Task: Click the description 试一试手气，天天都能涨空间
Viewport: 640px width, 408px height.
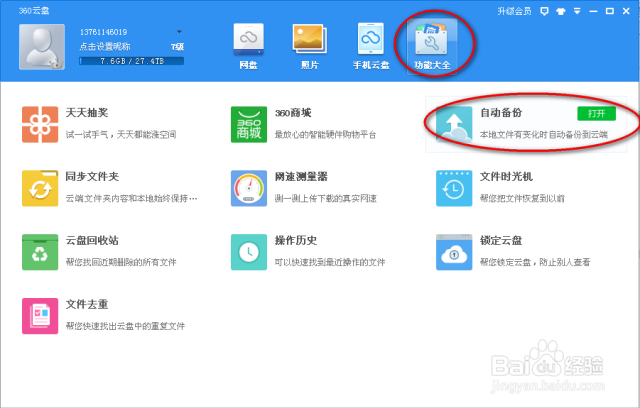Action: pyautogui.click(x=121, y=134)
